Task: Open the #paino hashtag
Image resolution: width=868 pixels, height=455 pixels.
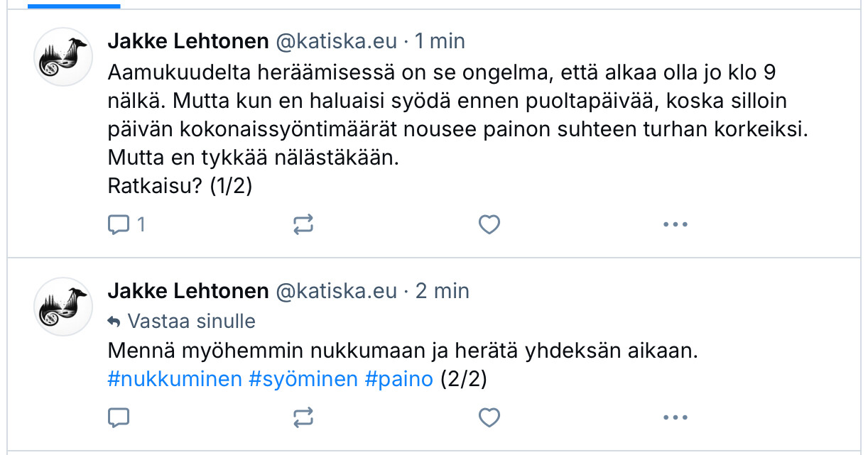Action: [398, 379]
